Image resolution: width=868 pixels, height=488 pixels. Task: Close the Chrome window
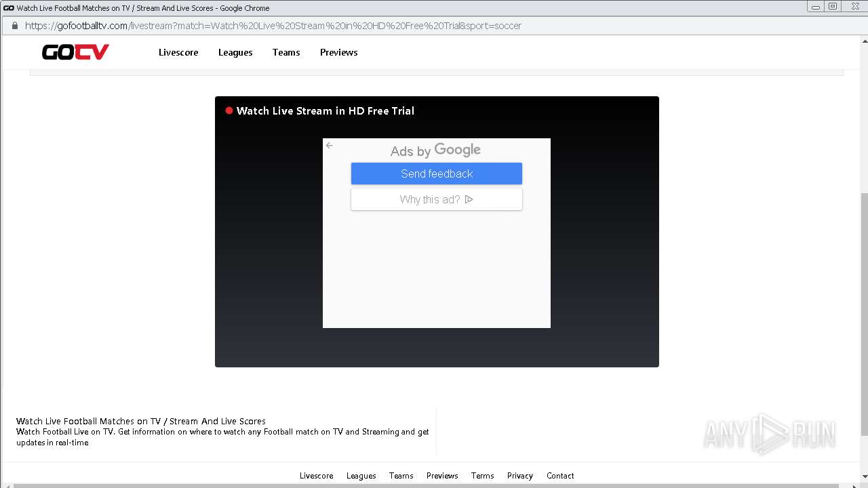855,7
